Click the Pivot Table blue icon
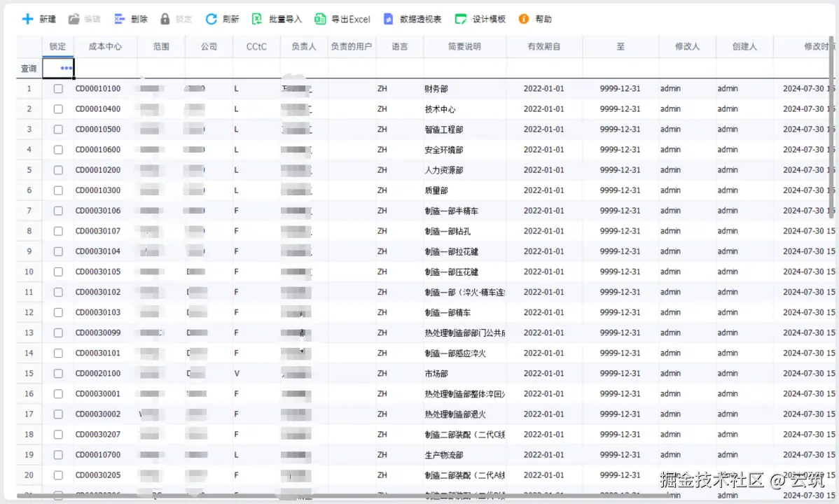The height and width of the screenshot is (504, 839). click(388, 20)
